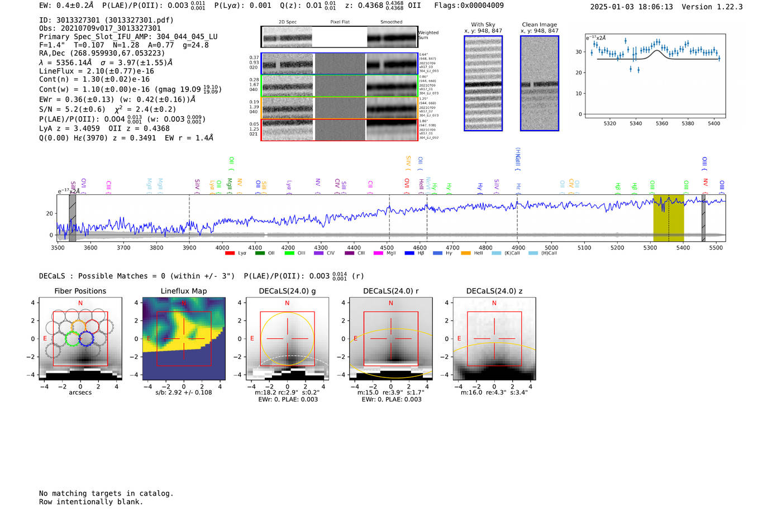Click the Pixel Flat column header
The image size is (782, 532).
point(340,22)
